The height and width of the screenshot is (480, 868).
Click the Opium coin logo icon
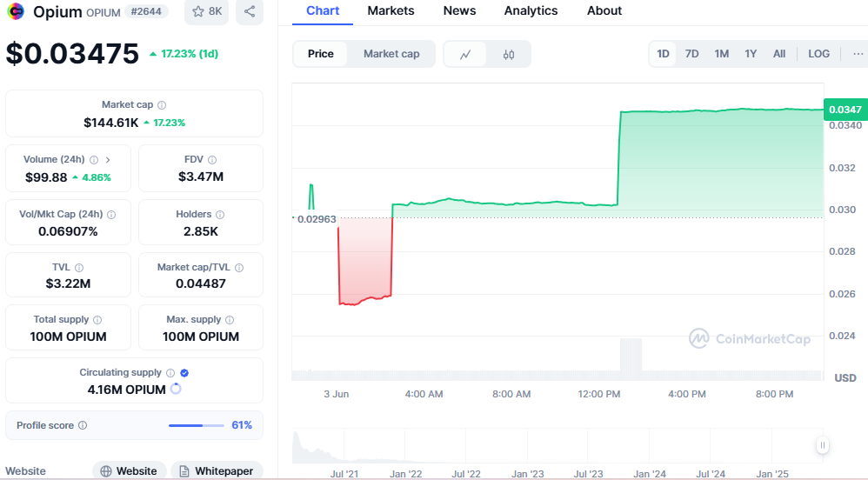click(16, 11)
